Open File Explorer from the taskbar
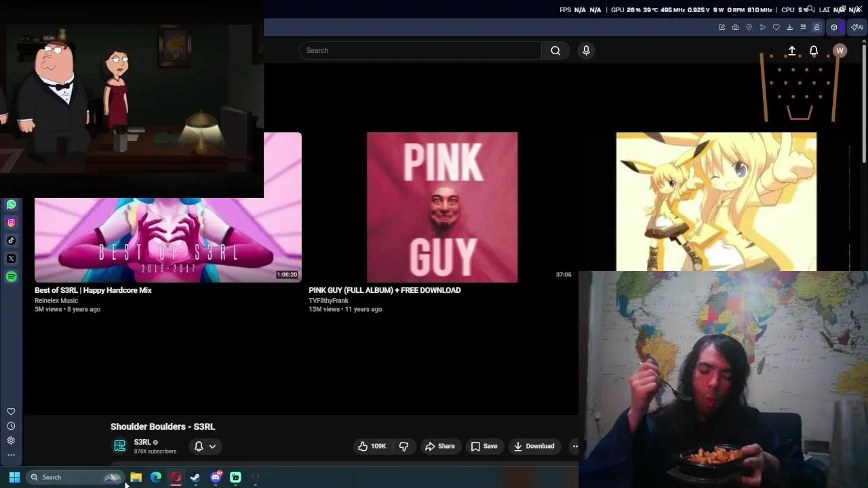 click(x=136, y=477)
